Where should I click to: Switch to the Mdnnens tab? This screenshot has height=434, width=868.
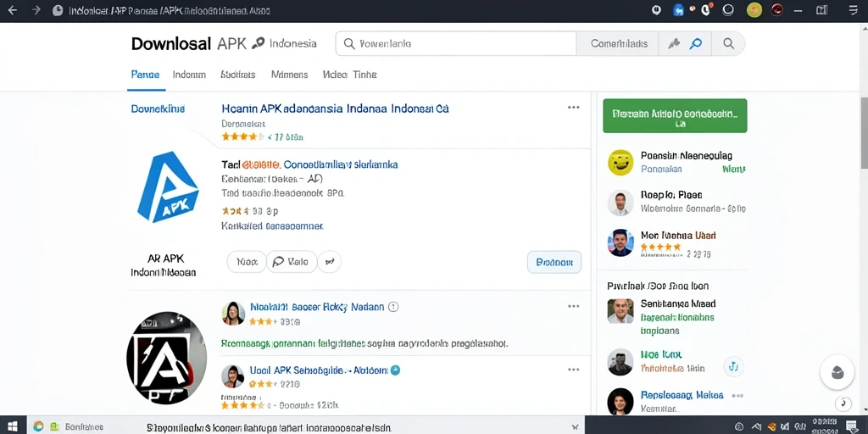coord(290,75)
